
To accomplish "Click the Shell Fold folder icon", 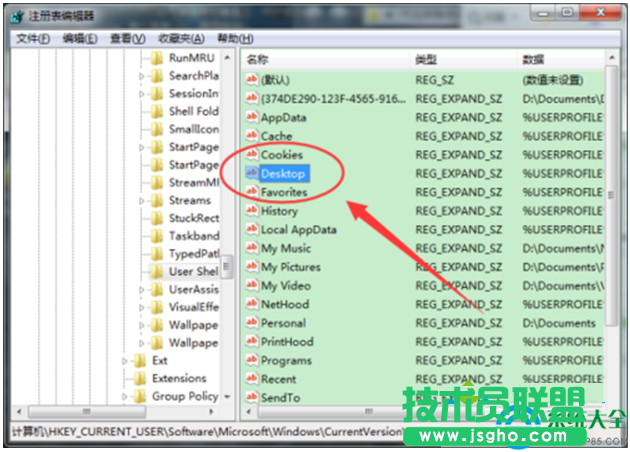I will [157, 111].
